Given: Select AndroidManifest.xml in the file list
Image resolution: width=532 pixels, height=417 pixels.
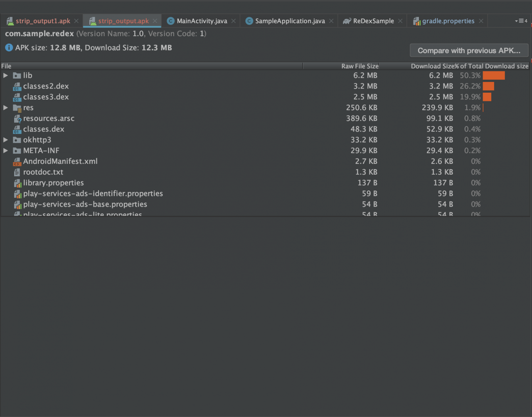Looking at the screenshot, I should click(265, 161).
